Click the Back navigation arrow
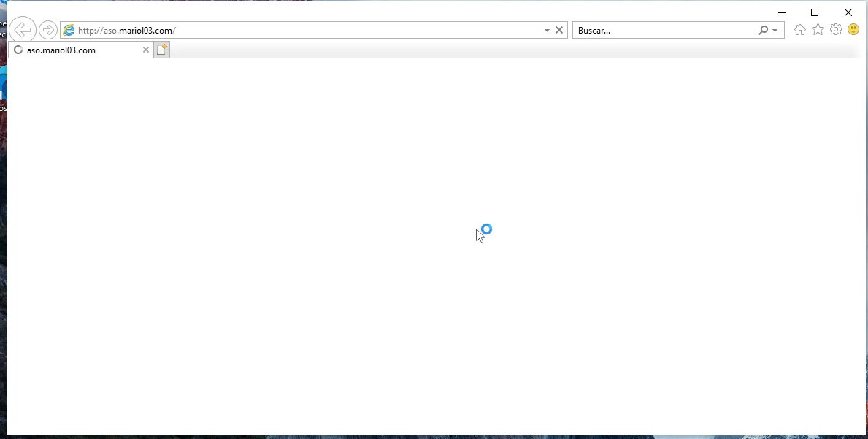The image size is (868, 439). click(x=23, y=30)
